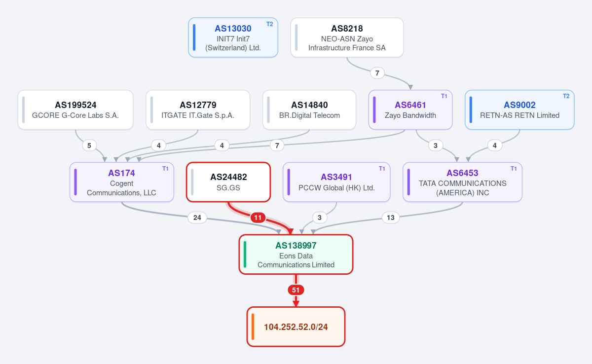592x364 pixels.
Task: Open the AS199524 GCORE G-Core Labs node
Action: [x=75, y=109]
